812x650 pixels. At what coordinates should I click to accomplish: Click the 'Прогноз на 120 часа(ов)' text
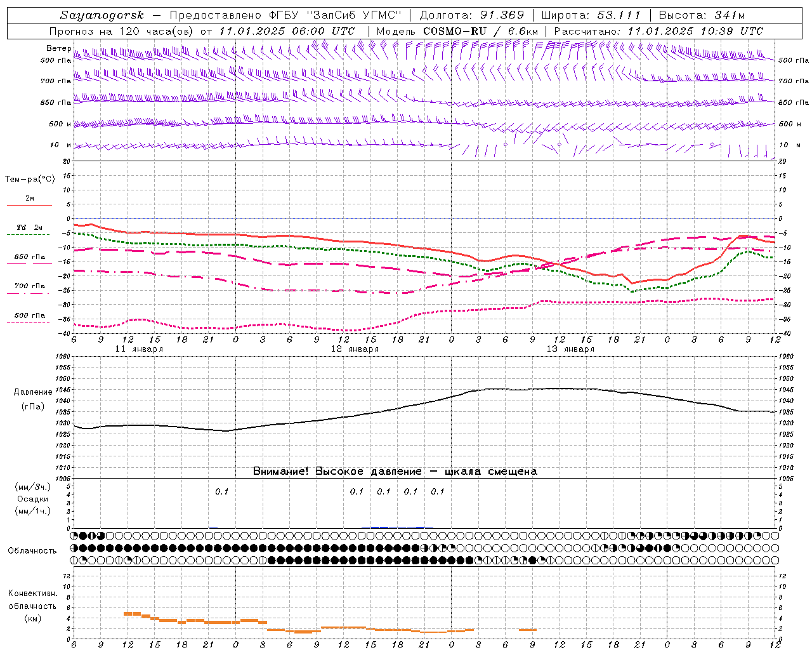[x=122, y=31]
